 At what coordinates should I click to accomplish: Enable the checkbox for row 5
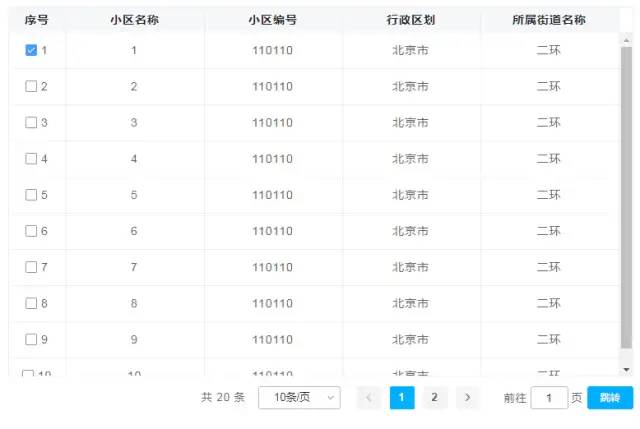(30, 194)
